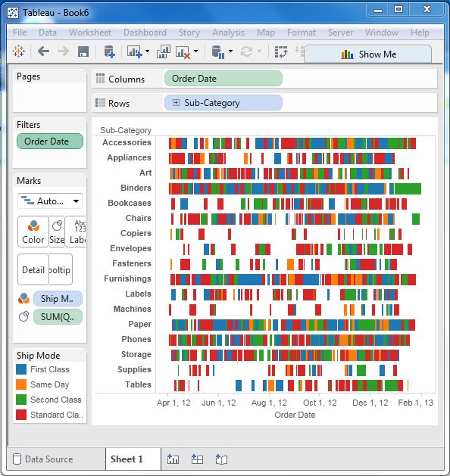Click the Tableau start page logo icon
This screenshot has height=476, width=450.
[x=18, y=51]
